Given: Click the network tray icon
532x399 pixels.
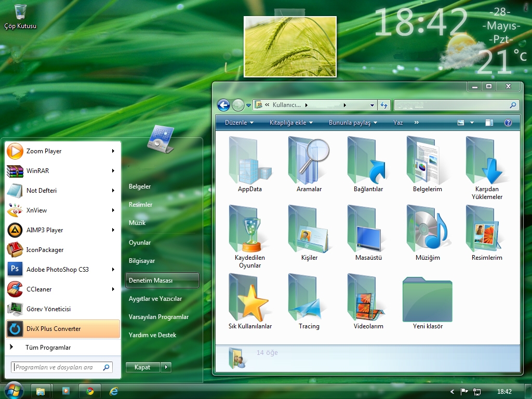Looking at the screenshot, I should [477, 392].
